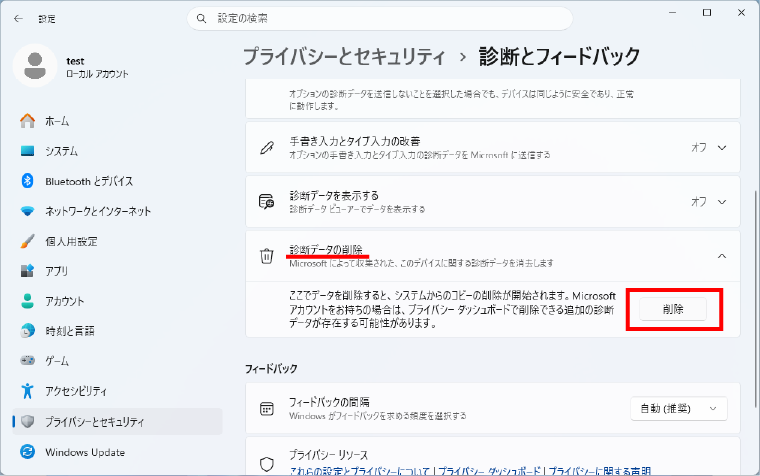
Task: Click the オフ status on 手書き入力 row
Action: (698, 147)
